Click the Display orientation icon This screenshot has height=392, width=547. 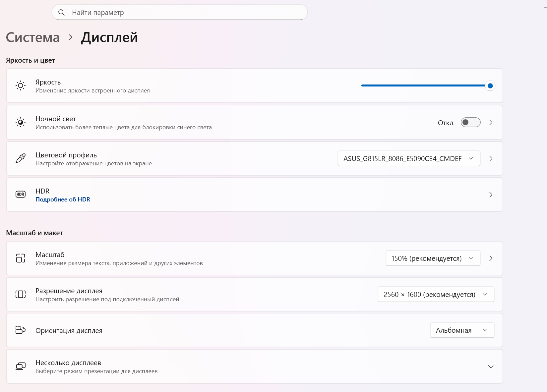21,330
